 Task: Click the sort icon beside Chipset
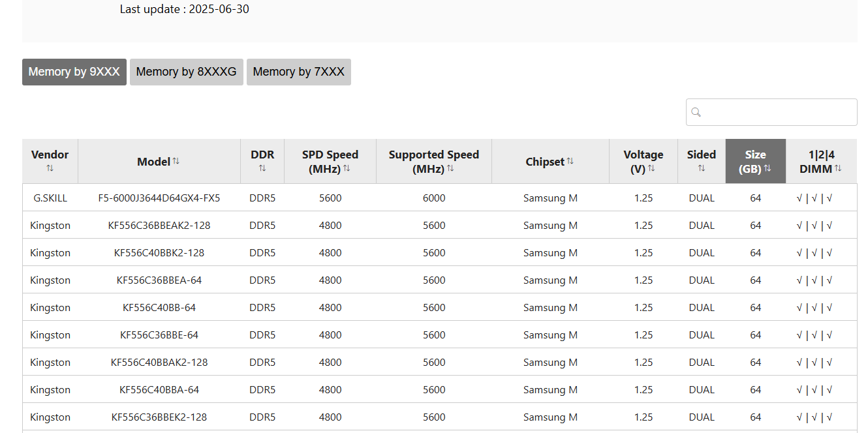570,161
